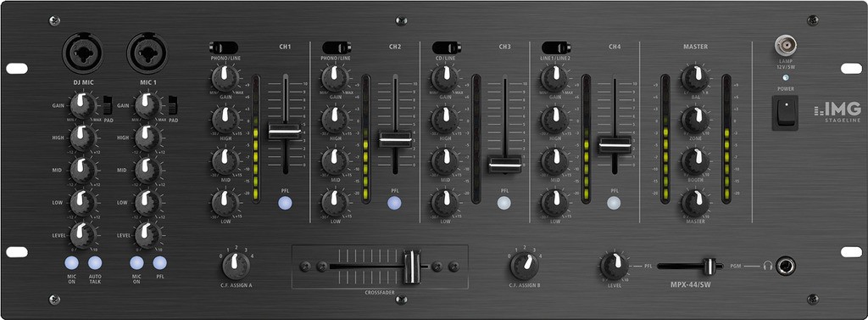The width and height of the screenshot is (868, 320).
Task: Turn on the DJ MIC ON button
Action: 71,263
